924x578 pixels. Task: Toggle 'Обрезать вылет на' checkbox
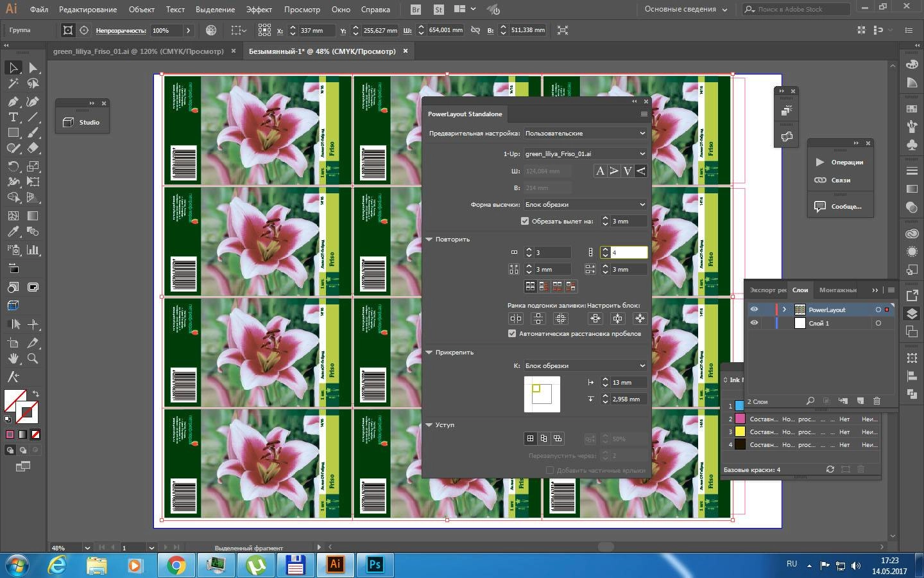pos(525,221)
